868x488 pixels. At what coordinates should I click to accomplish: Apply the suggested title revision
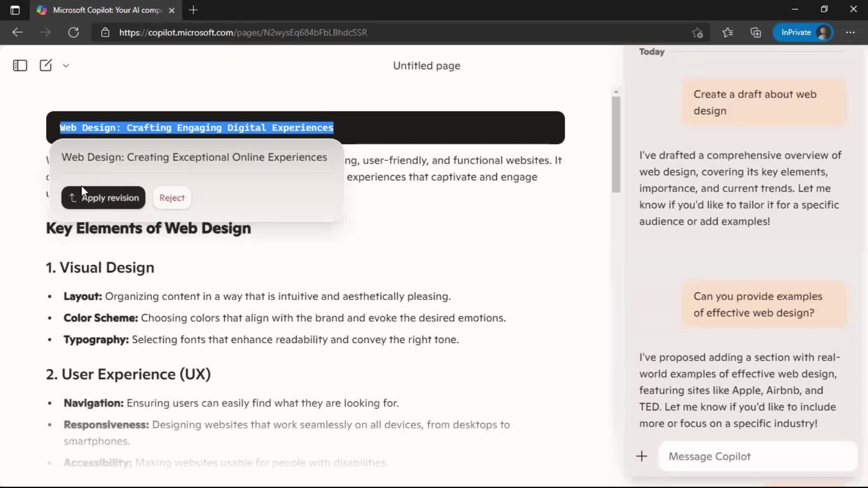104,198
